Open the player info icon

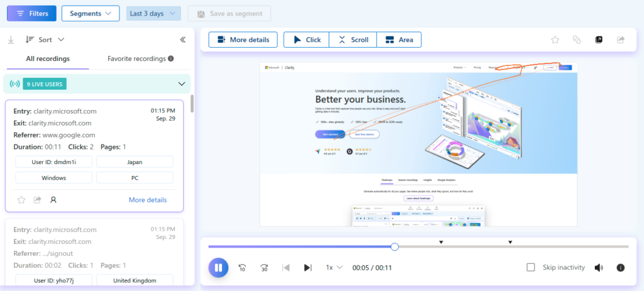pos(621,268)
